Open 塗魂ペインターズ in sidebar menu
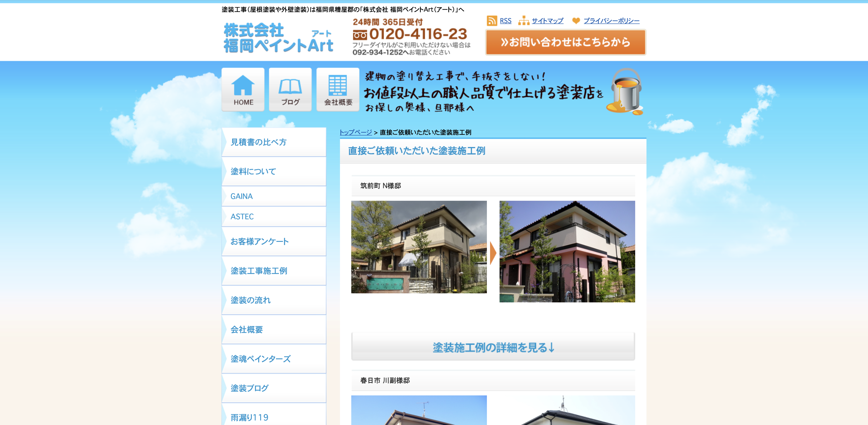Screen dimensions: 868x425 [x=274, y=359]
